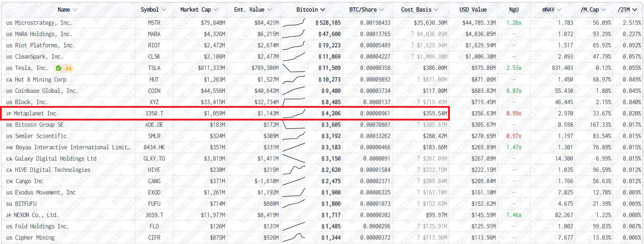Click the $-1,610M enterprise value
The image size is (644, 244).
point(267,181)
